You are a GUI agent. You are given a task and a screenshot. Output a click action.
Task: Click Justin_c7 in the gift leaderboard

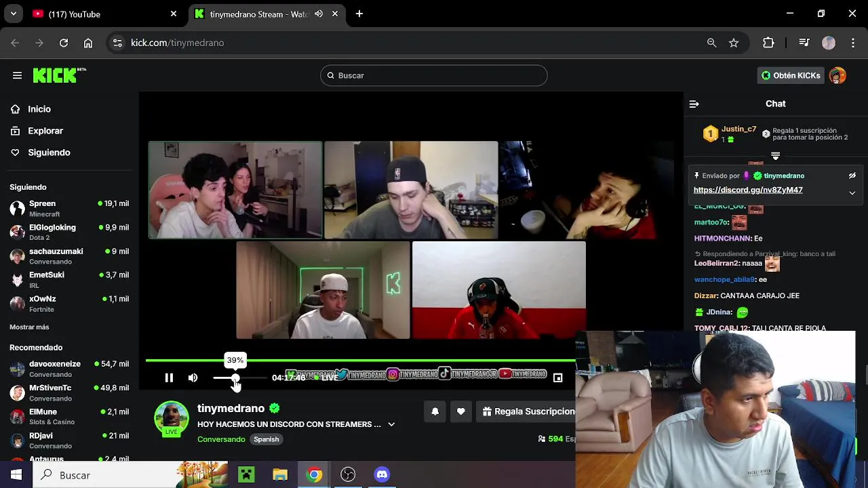coord(738,129)
